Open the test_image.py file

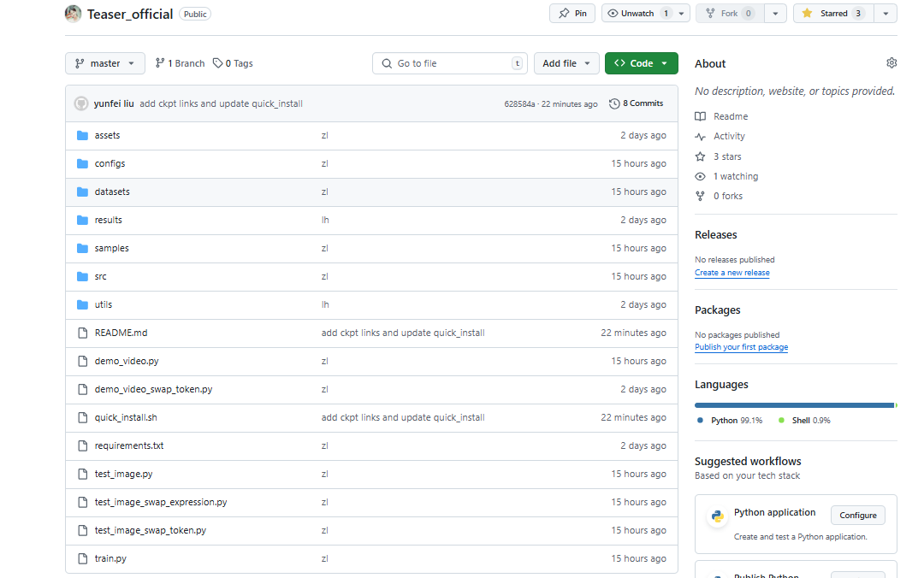[x=124, y=475]
